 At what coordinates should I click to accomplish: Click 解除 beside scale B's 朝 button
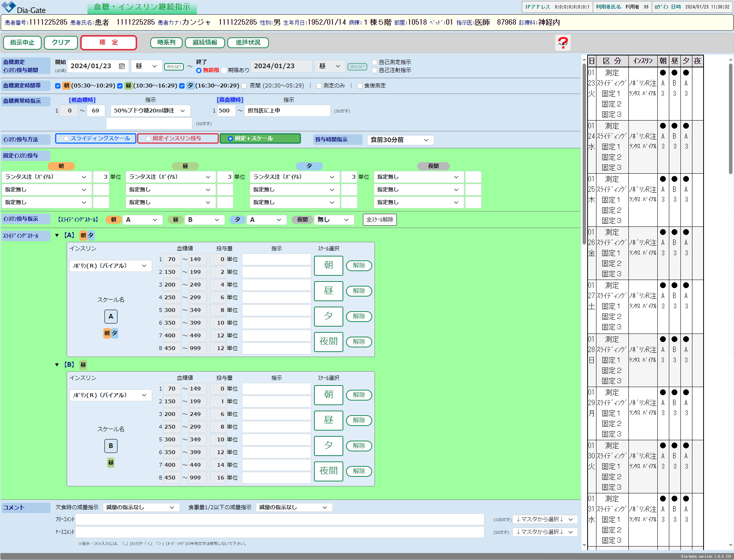359,395
